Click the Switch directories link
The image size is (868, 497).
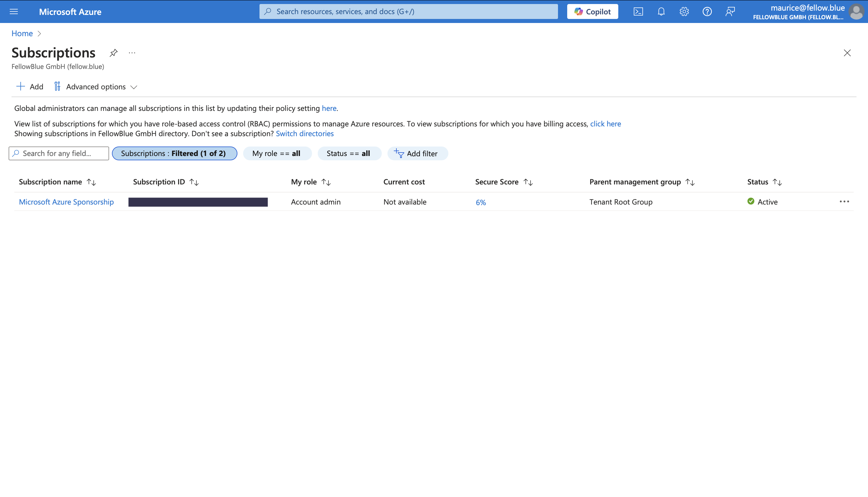[305, 133]
